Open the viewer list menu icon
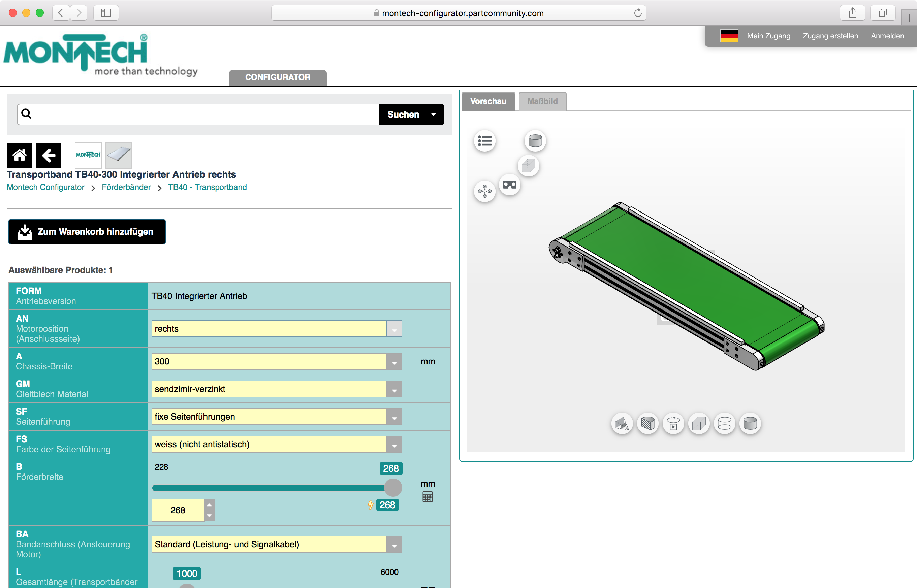 click(x=485, y=141)
